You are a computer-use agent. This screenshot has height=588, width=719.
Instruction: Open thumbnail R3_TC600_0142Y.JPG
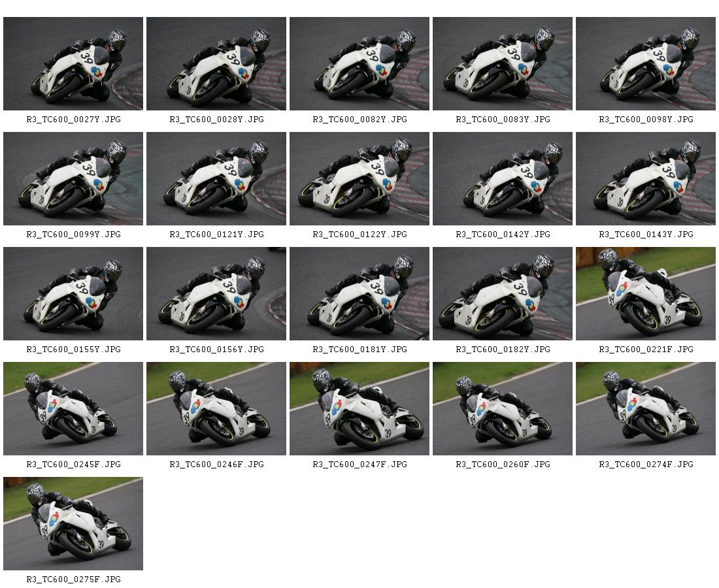[503, 179]
